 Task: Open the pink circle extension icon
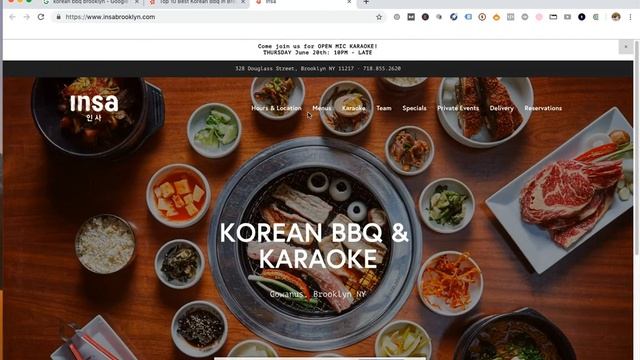[539, 17]
